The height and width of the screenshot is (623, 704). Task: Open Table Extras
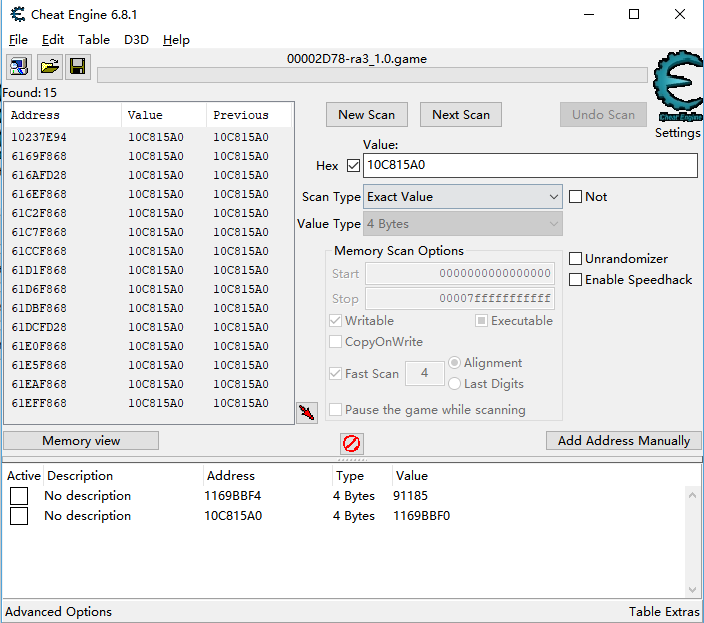click(664, 612)
